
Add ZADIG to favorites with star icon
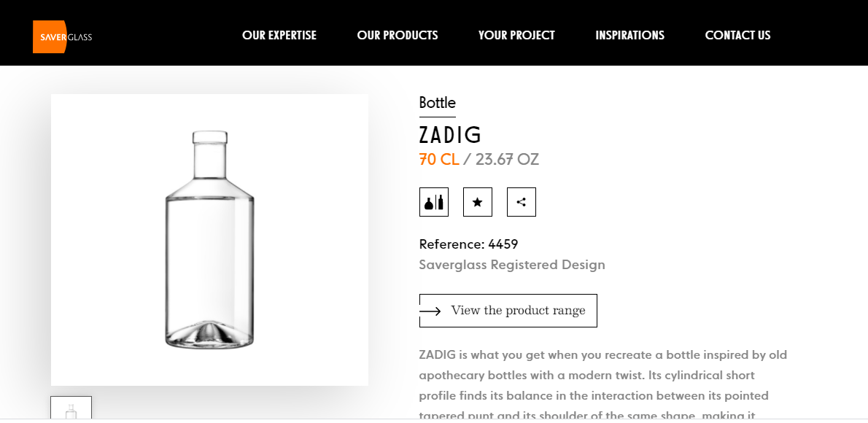pyautogui.click(x=478, y=202)
